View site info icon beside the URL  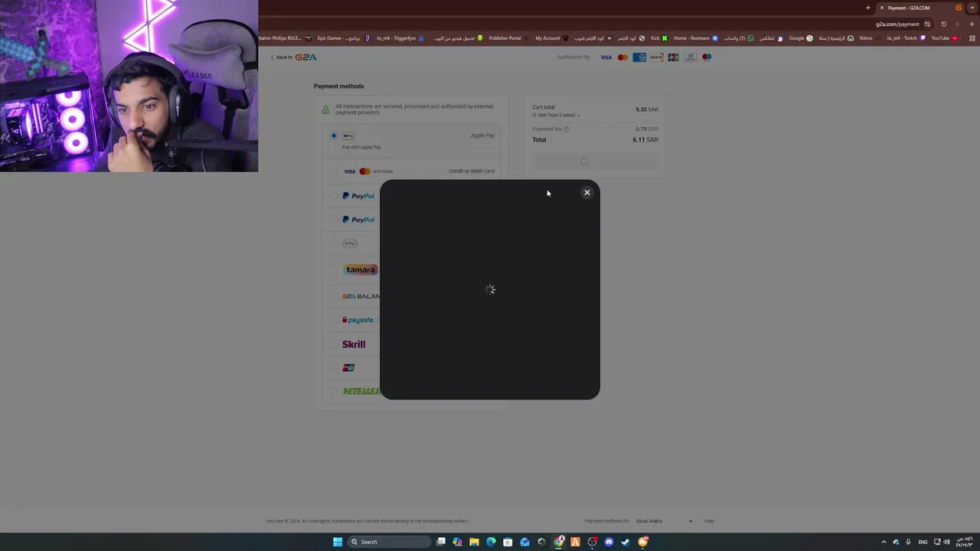[x=927, y=24]
